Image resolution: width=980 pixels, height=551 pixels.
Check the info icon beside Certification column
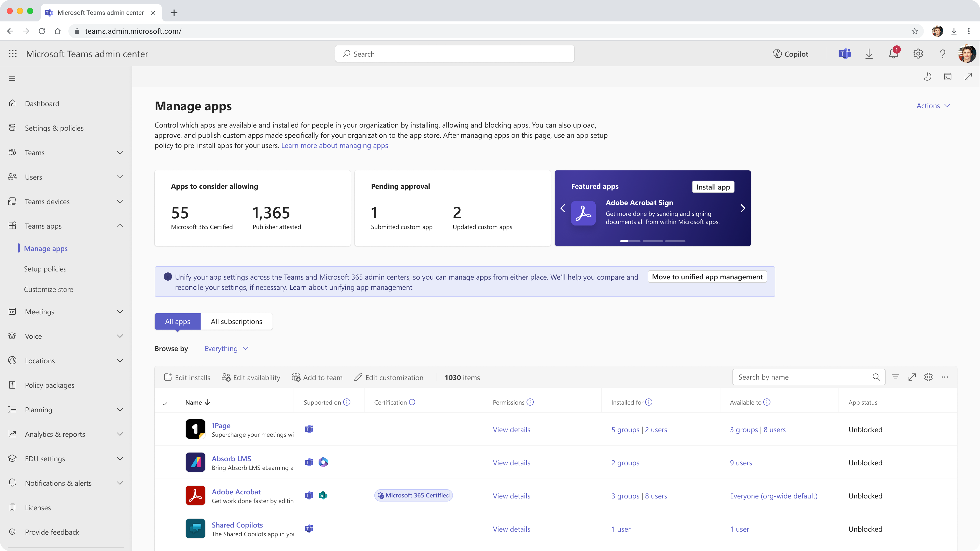pos(412,402)
